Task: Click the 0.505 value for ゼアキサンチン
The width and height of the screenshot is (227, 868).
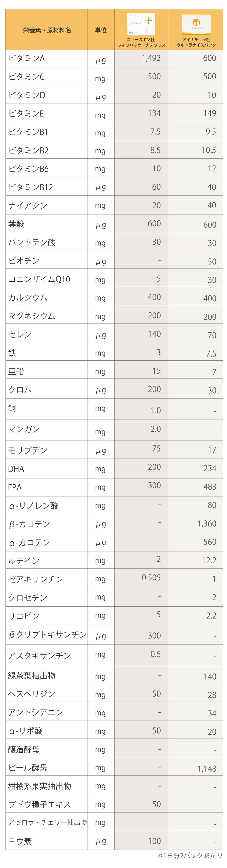Action: click(151, 577)
